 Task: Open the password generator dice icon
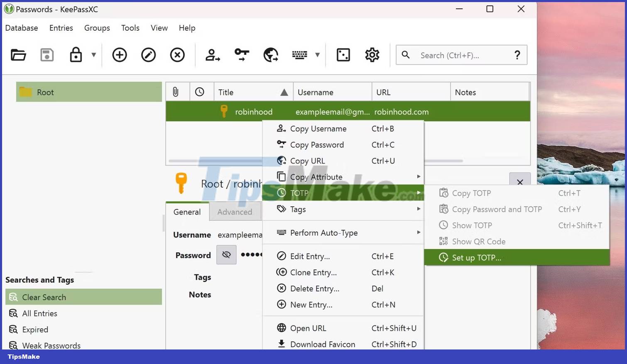click(x=343, y=55)
